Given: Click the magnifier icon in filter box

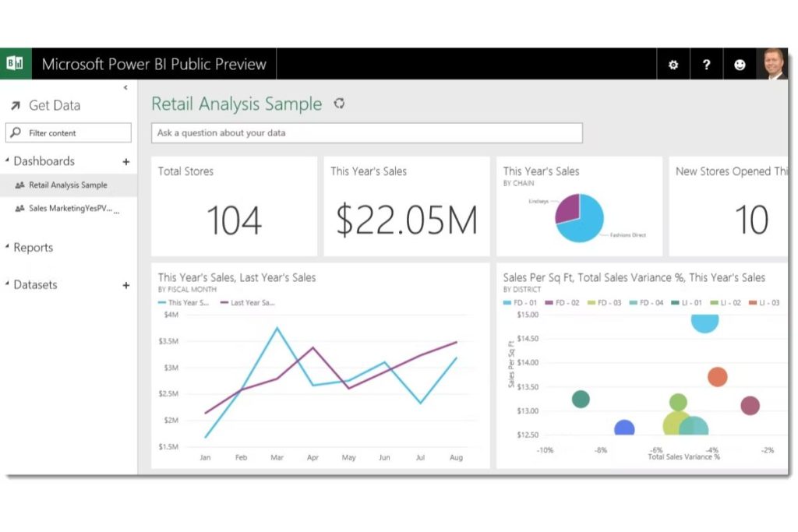Looking at the screenshot, I should coord(16,132).
